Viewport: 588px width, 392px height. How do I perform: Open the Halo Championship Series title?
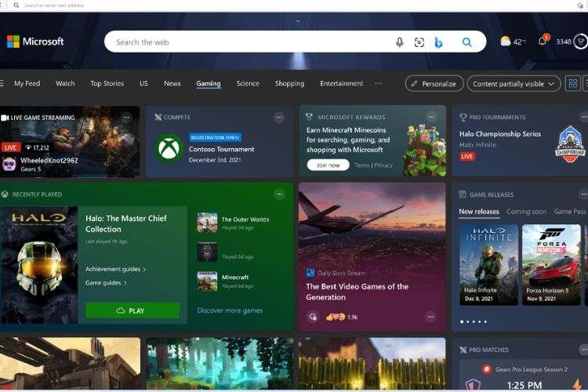pyautogui.click(x=500, y=134)
